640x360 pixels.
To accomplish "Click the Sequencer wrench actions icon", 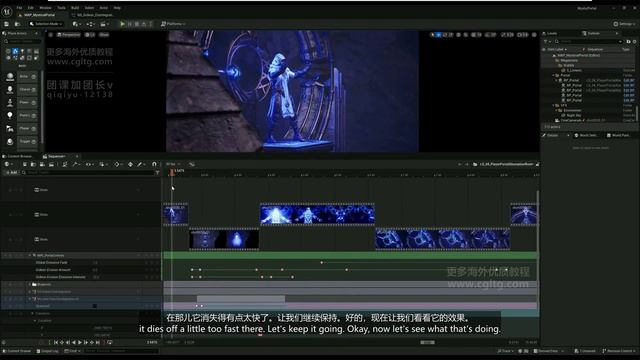I will (75, 164).
